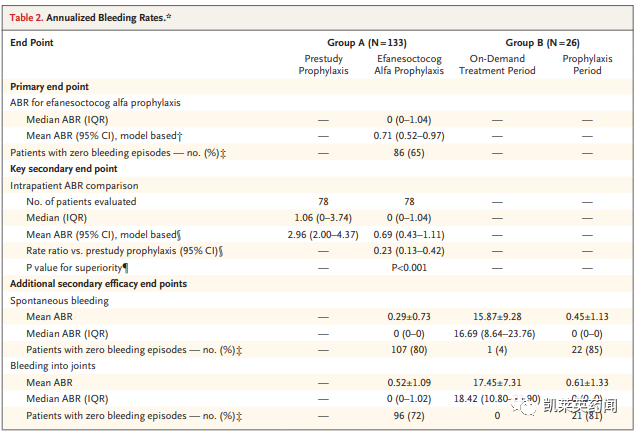Select the 'Key secondary end point' section heading
The image size is (638, 434).
point(64,169)
